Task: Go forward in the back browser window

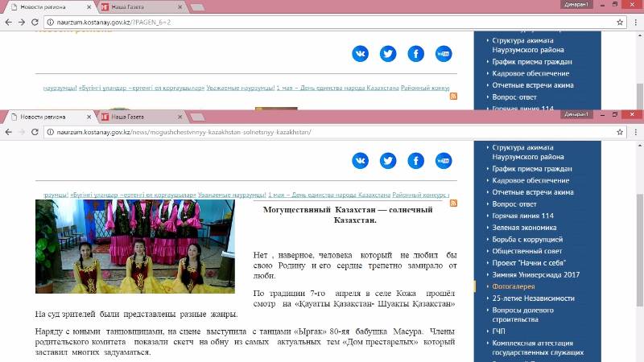Action: [x=22, y=23]
